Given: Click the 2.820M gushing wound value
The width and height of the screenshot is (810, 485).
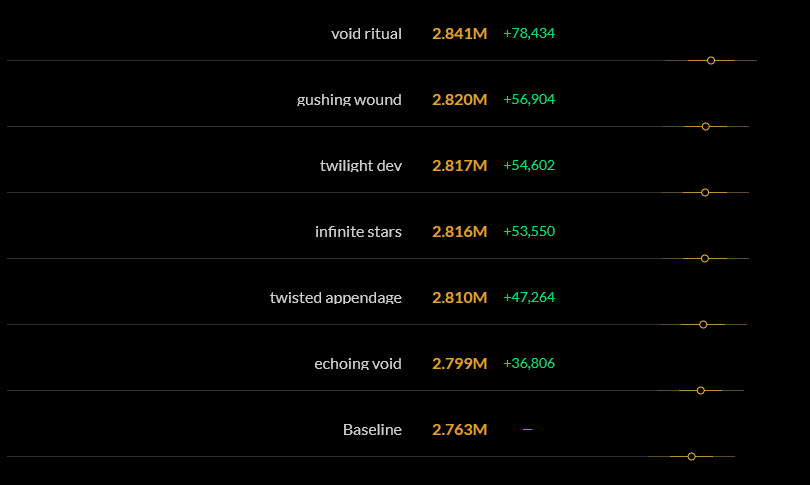Looking at the screenshot, I should click(x=460, y=100).
